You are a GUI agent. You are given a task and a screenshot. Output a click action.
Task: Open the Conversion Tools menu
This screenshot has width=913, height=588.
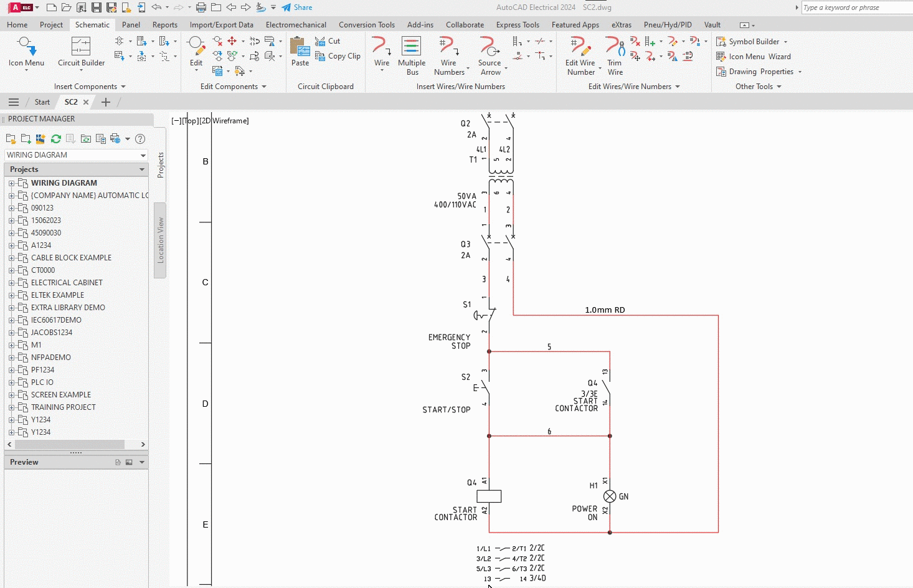366,24
